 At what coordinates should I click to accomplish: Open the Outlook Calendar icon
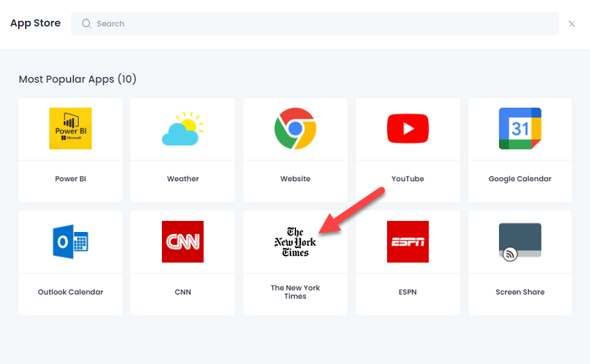click(70, 242)
